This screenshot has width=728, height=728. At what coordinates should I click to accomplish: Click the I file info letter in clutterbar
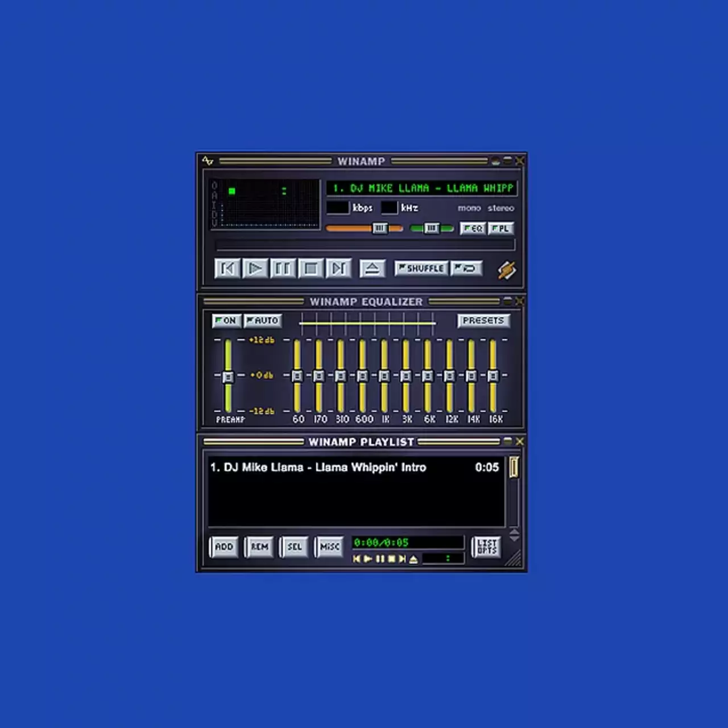tap(214, 204)
